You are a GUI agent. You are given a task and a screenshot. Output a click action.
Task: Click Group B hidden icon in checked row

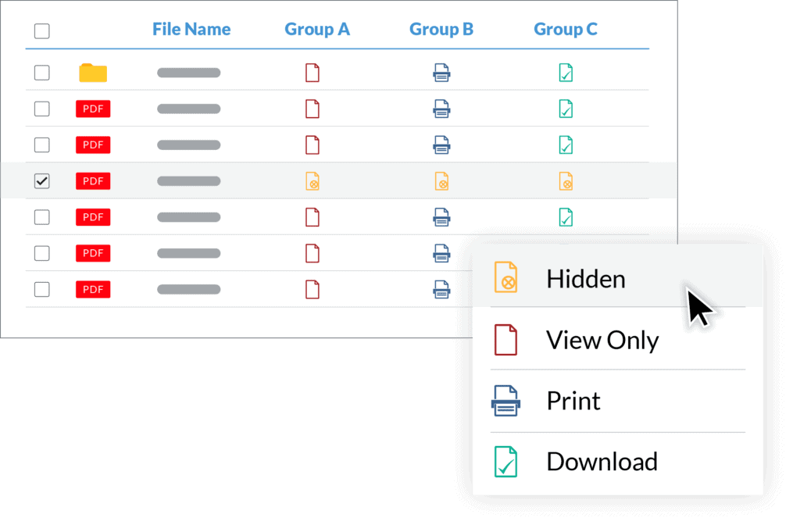[x=441, y=181]
